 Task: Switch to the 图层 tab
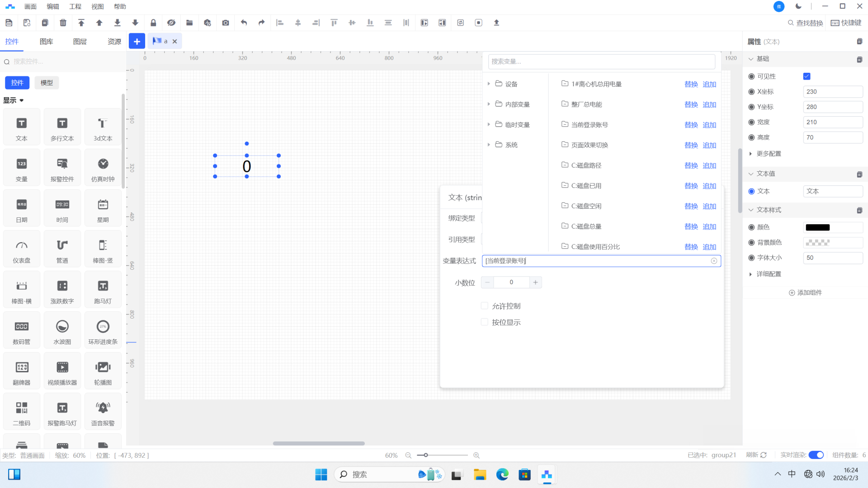(80, 42)
